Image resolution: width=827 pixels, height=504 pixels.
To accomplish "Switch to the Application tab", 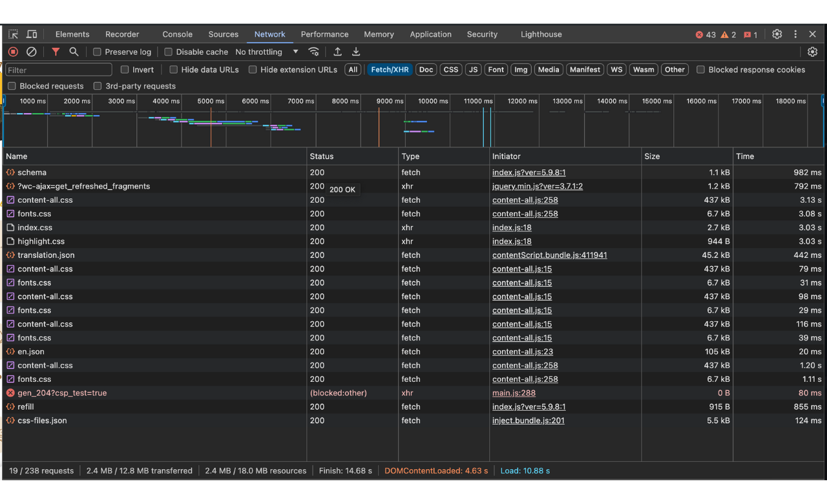I will click(x=430, y=34).
